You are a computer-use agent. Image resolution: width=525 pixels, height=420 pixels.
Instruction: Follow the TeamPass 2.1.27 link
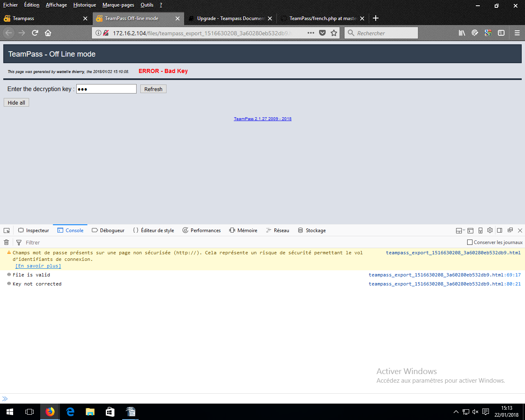click(262, 119)
